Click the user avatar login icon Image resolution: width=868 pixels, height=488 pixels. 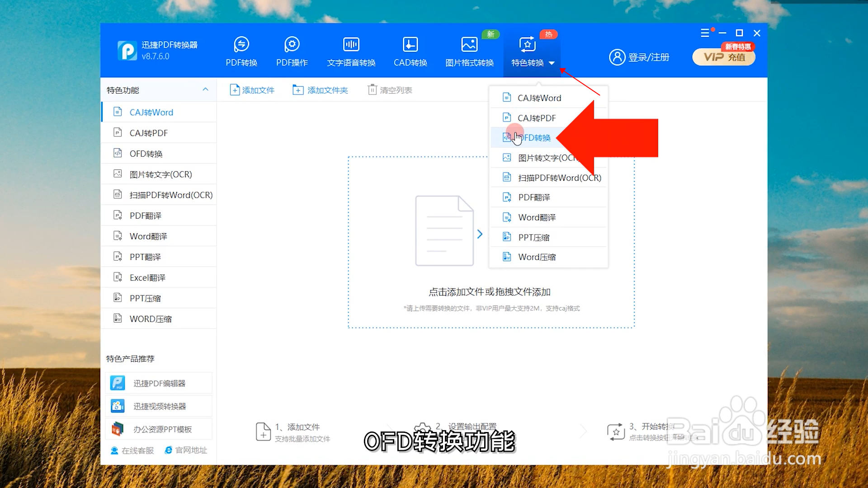617,57
